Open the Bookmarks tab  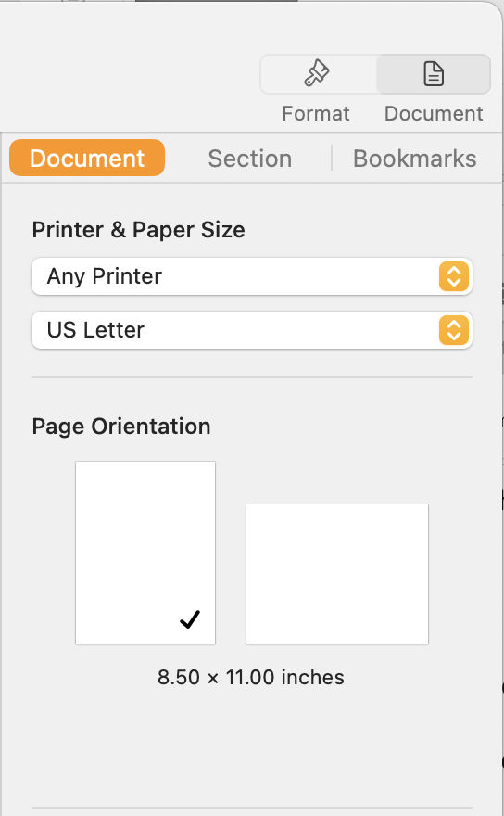[414, 159]
